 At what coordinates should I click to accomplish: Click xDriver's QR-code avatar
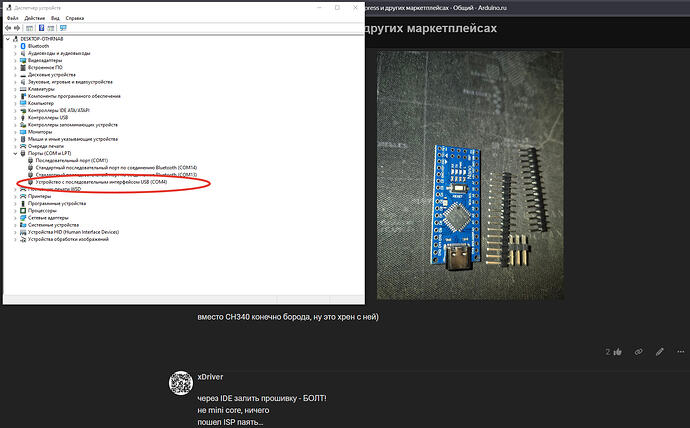click(180, 383)
